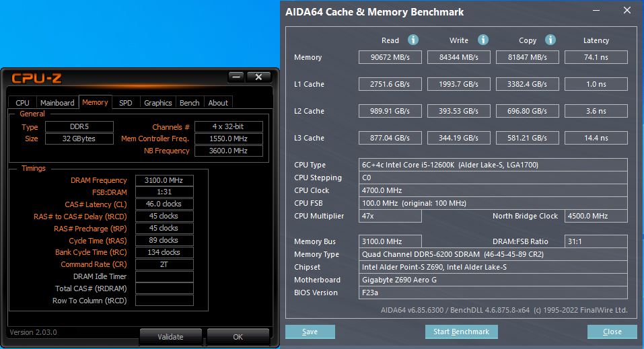Save the AIDA64 benchmark results
Image resolution: width=644 pixels, height=349 pixels.
click(x=310, y=332)
